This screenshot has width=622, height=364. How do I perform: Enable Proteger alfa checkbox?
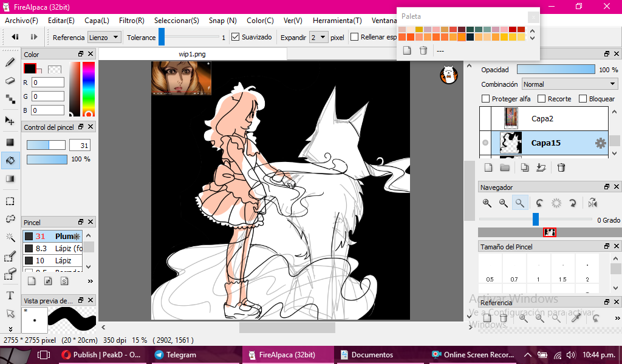pos(485,99)
